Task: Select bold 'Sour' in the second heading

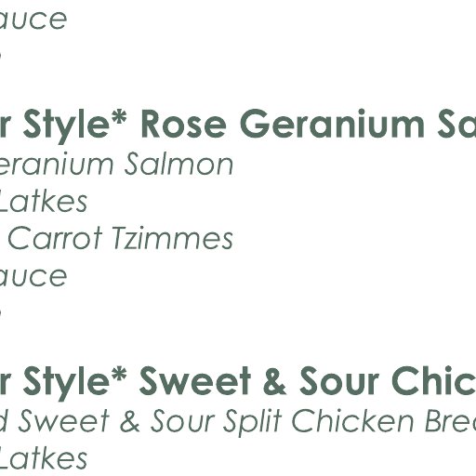Action: coord(339,381)
